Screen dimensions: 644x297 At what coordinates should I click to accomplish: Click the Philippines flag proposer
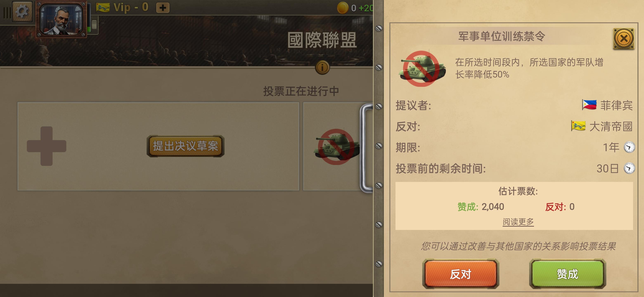tap(589, 105)
